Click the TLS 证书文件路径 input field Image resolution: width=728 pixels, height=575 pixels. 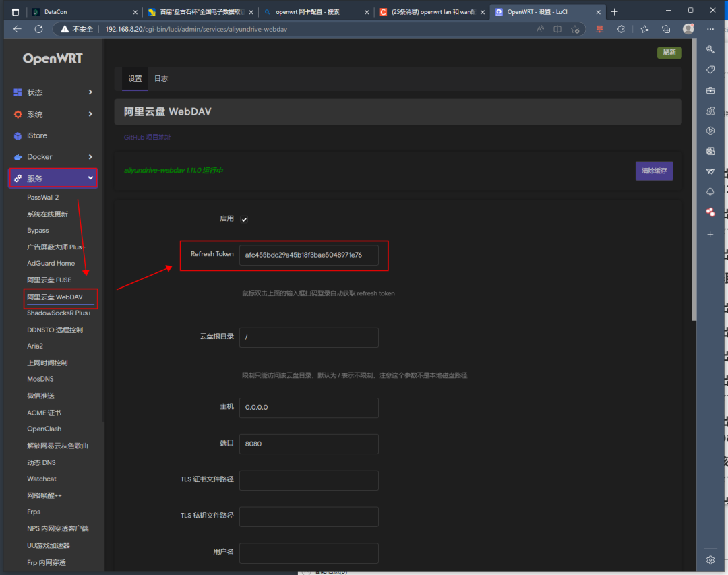(309, 480)
